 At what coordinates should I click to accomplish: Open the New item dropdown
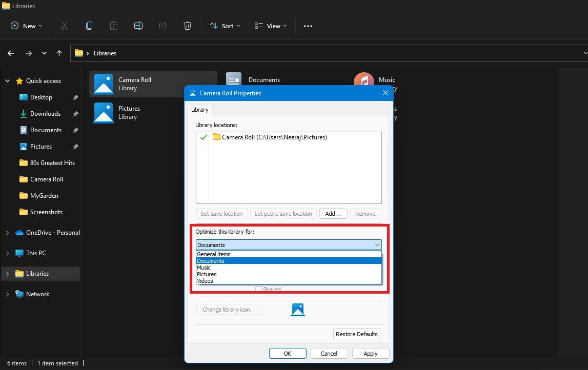(26, 26)
